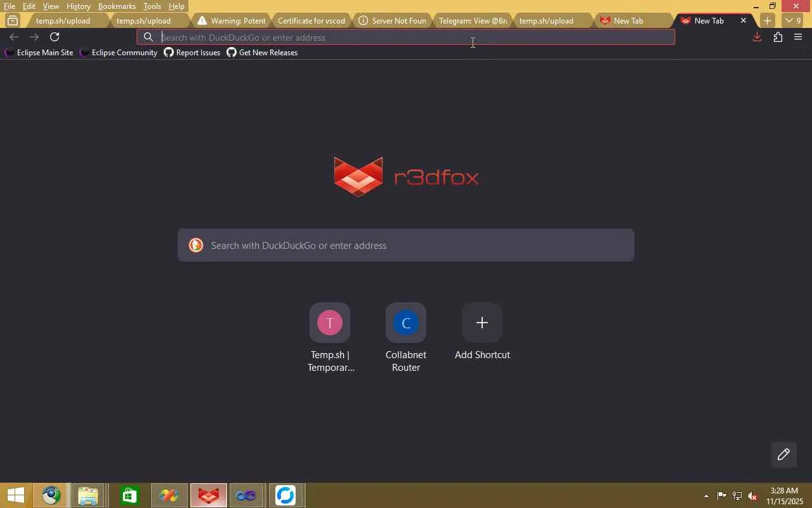
Task: Open the Edit menu
Action: tap(29, 6)
